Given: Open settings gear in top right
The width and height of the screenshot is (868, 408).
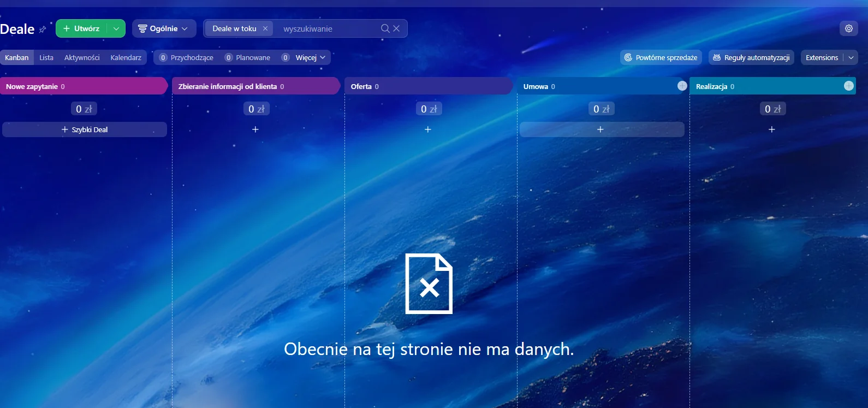Looking at the screenshot, I should [849, 28].
